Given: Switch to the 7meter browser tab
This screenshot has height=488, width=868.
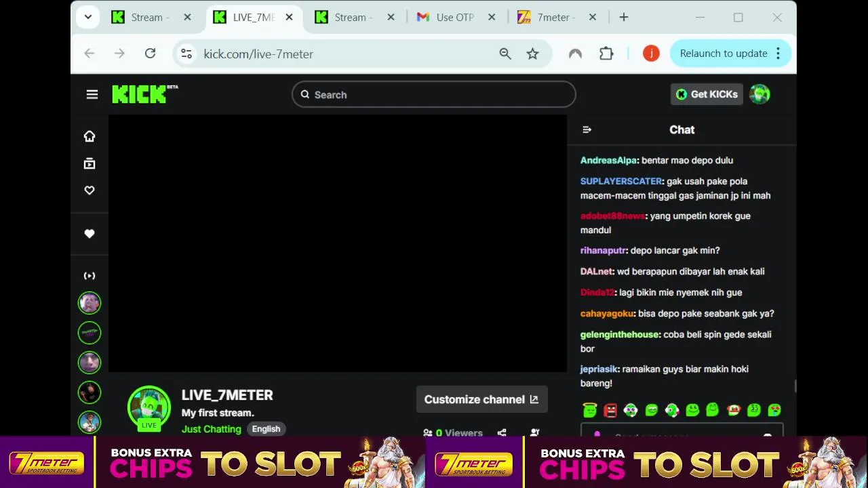Looking at the screenshot, I should pos(556,18).
